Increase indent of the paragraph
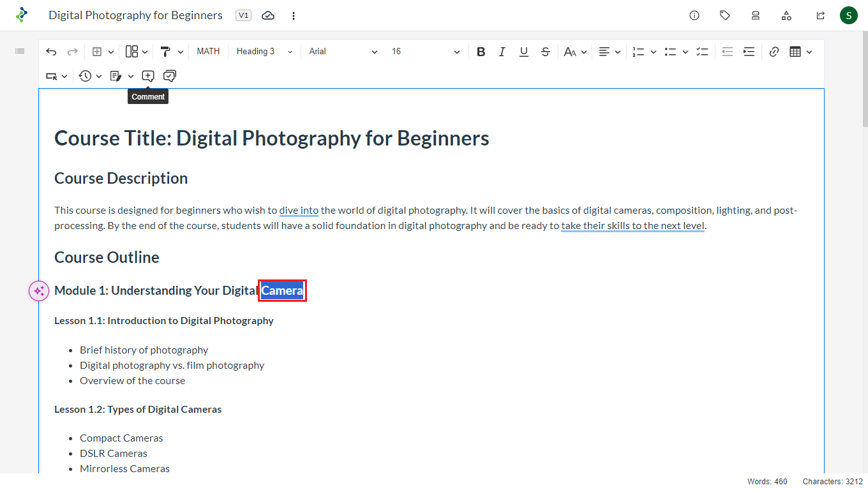 point(749,52)
